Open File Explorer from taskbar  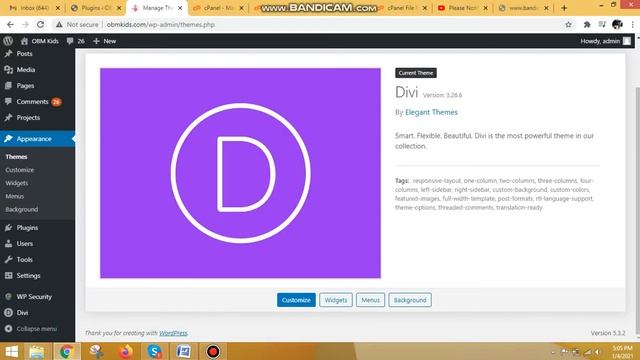36,351
